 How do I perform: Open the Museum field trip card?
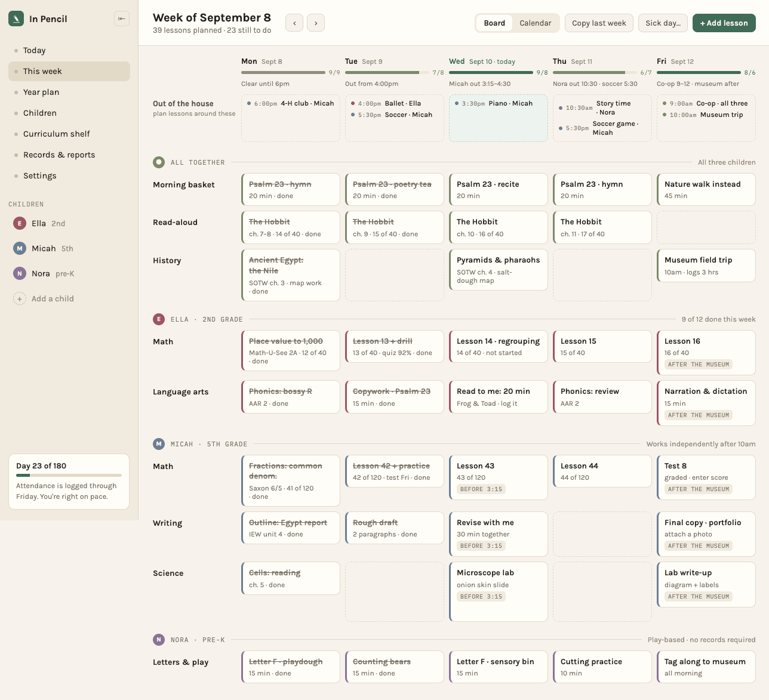click(x=706, y=266)
